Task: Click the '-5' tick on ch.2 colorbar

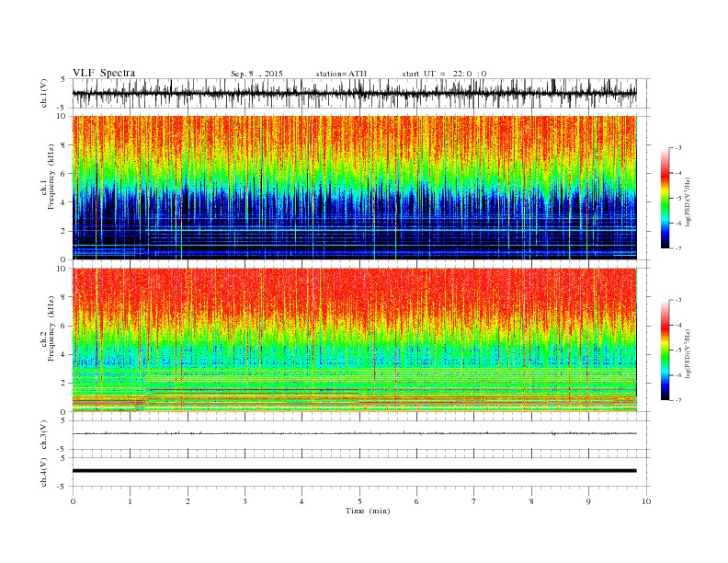Action: [x=678, y=350]
